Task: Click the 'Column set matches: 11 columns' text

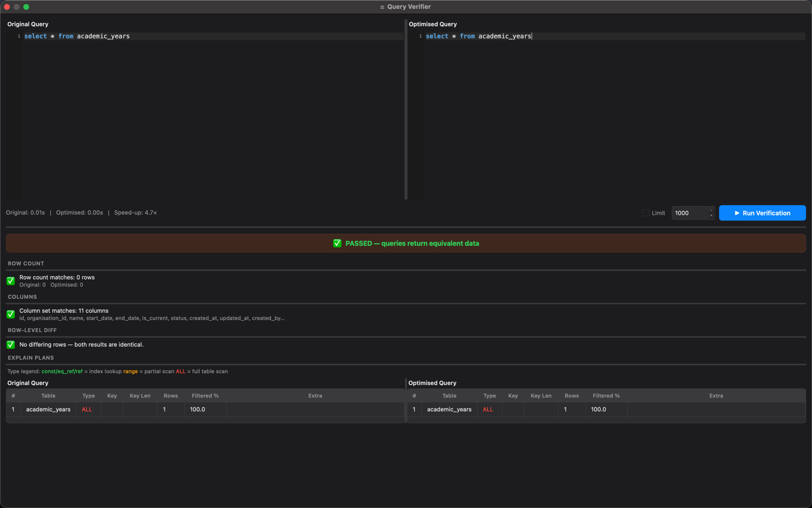Action: [64, 311]
